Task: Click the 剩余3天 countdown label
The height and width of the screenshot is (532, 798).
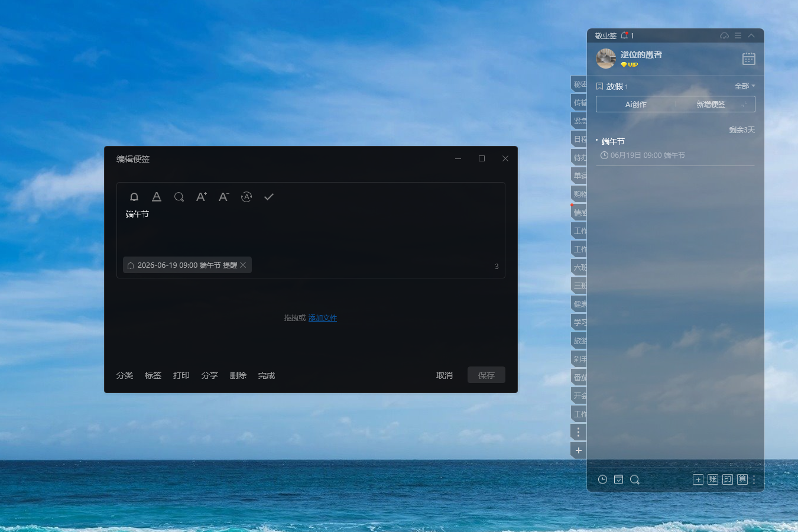Action: click(742, 130)
